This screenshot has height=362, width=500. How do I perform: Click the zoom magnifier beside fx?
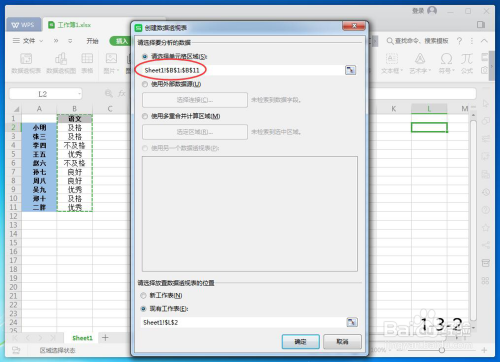[x=109, y=94]
